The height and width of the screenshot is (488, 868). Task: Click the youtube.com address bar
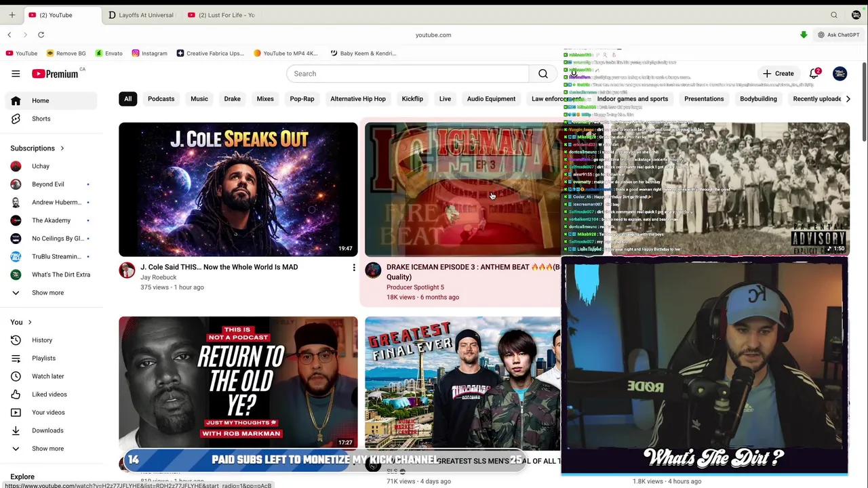pos(433,35)
